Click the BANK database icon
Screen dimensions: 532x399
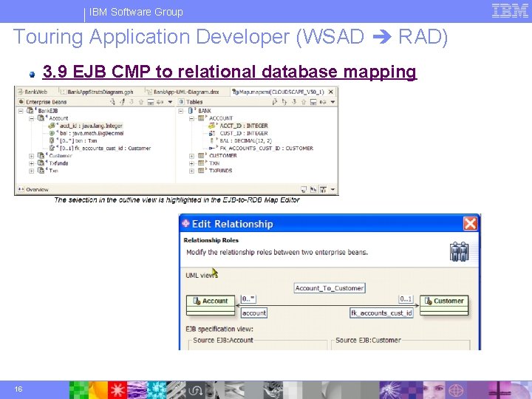[x=191, y=111]
